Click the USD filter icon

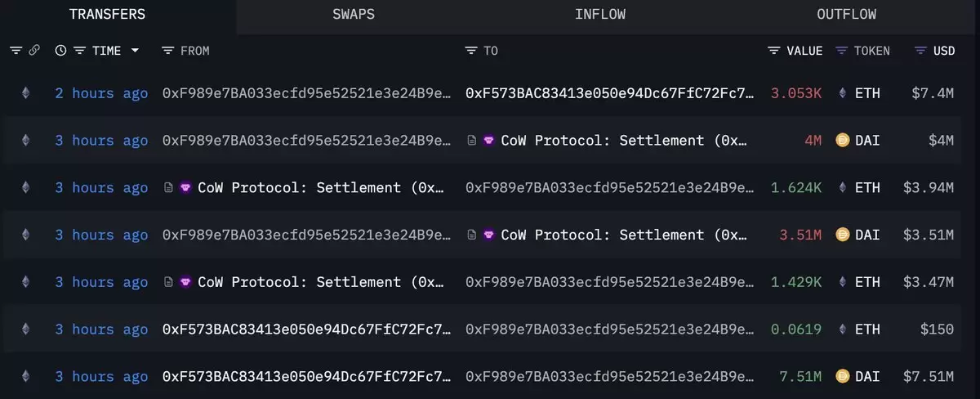920,51
